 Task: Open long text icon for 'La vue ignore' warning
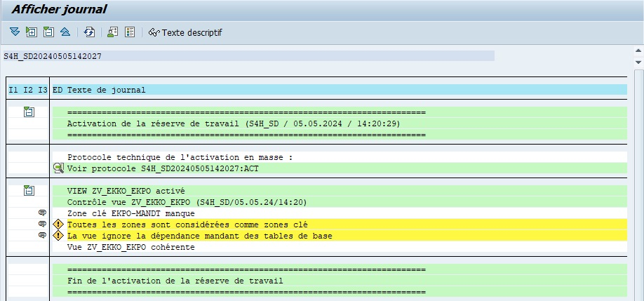pos(42,235)
